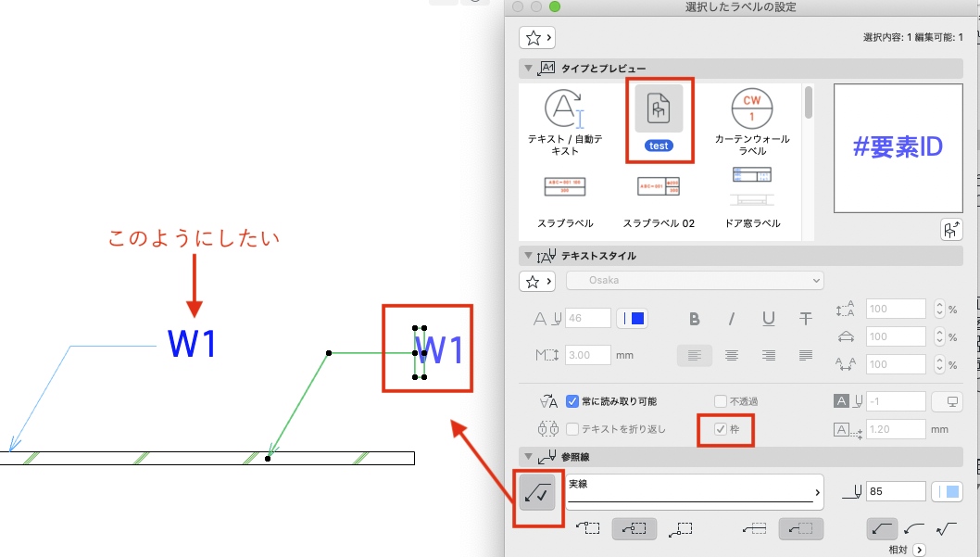Toggle strikethrough text formatting
Viewport: 980px width, 557px height.
tap(806, 319)
